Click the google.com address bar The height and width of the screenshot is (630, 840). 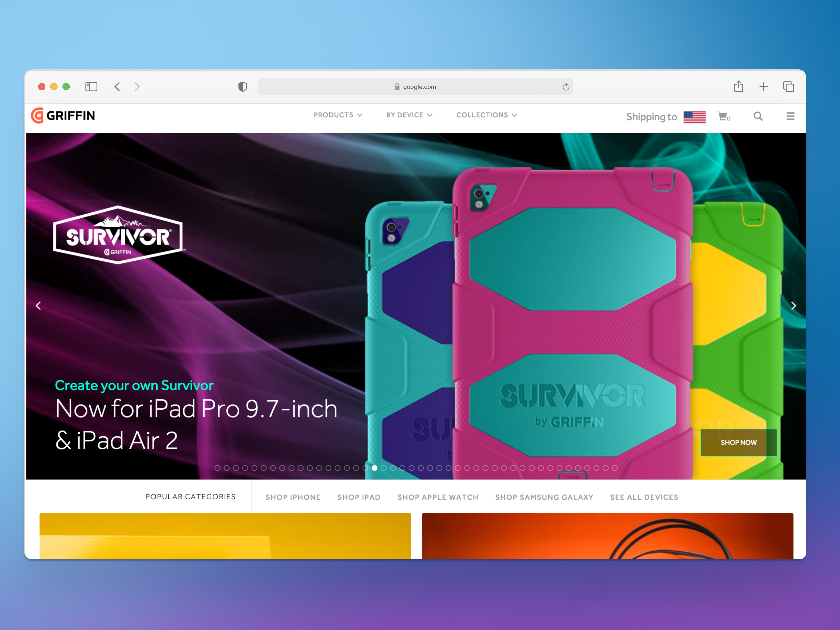[415, 86]
